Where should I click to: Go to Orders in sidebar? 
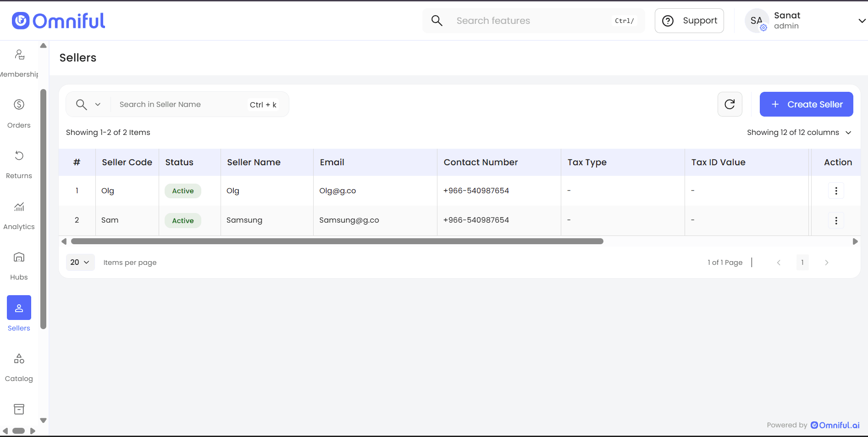19,105
